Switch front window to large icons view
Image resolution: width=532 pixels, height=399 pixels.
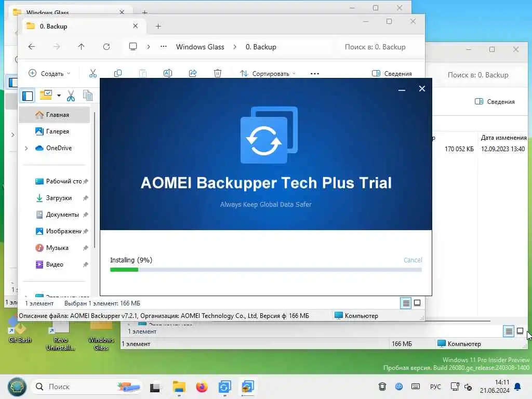[x=417, y=303]
